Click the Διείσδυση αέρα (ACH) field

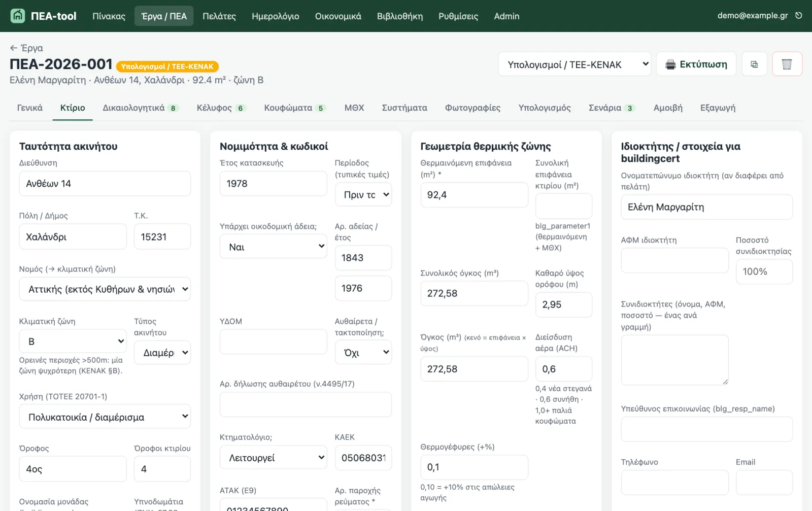click(564, 369)
